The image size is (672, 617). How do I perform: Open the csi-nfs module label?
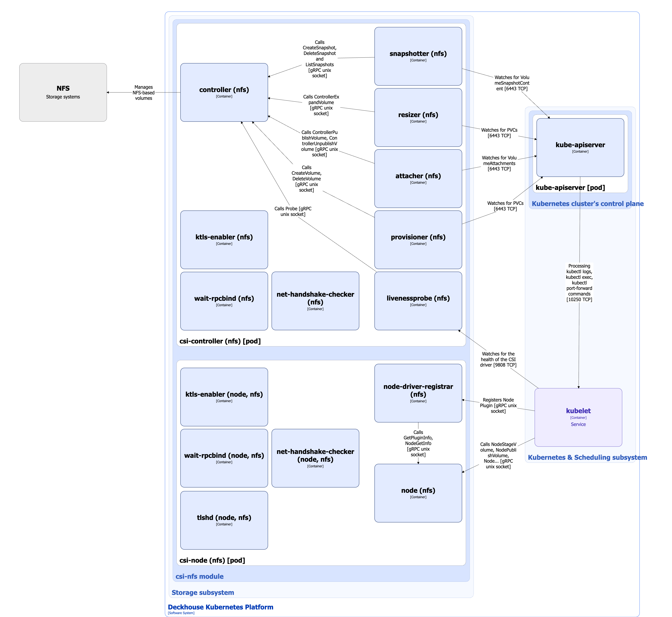pos(200,576)
